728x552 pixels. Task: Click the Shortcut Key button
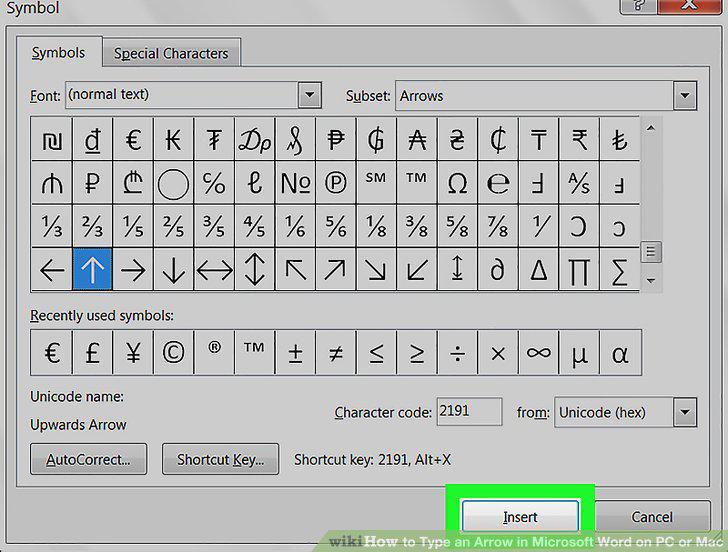[221, 459]
